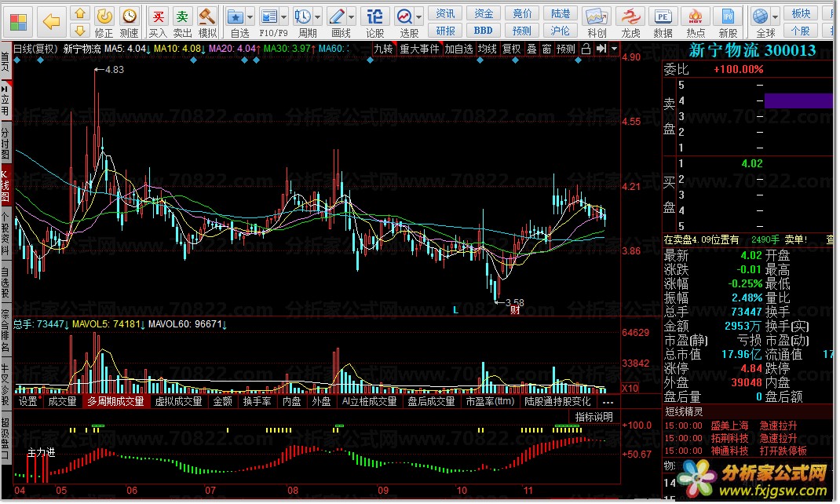Click the down arrow navigation icon
This screenshot has height=504, width=840.
[x=80, y=31]
